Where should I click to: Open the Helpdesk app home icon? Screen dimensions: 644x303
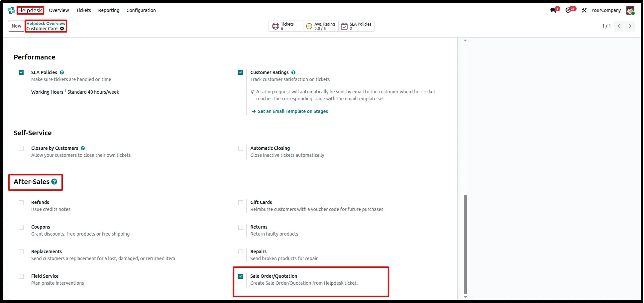pos(11,10)
